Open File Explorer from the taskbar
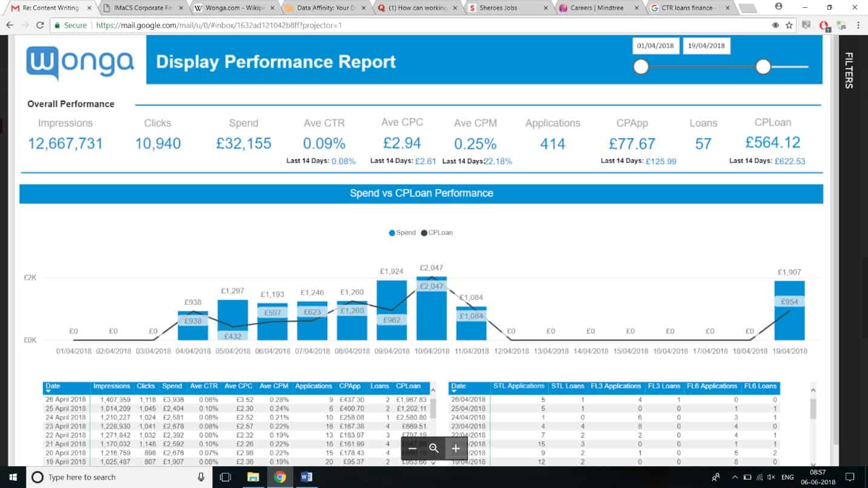 coord(253,477)
